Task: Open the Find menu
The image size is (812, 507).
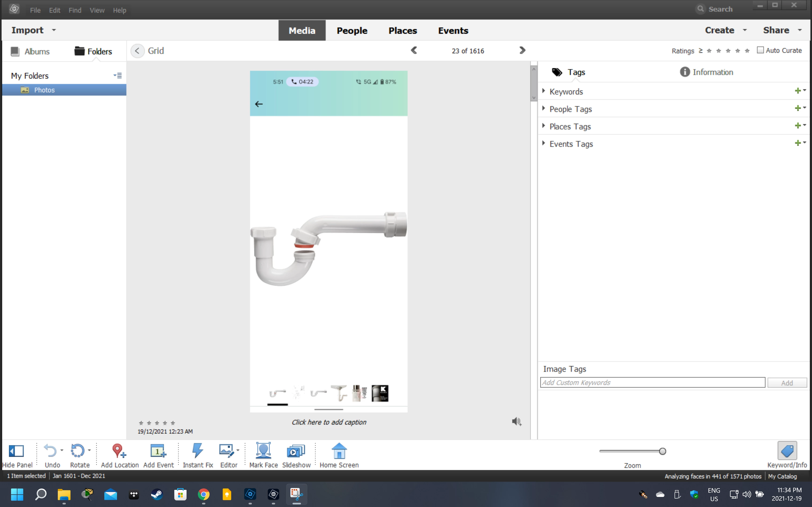Action: tap(75, 10)
